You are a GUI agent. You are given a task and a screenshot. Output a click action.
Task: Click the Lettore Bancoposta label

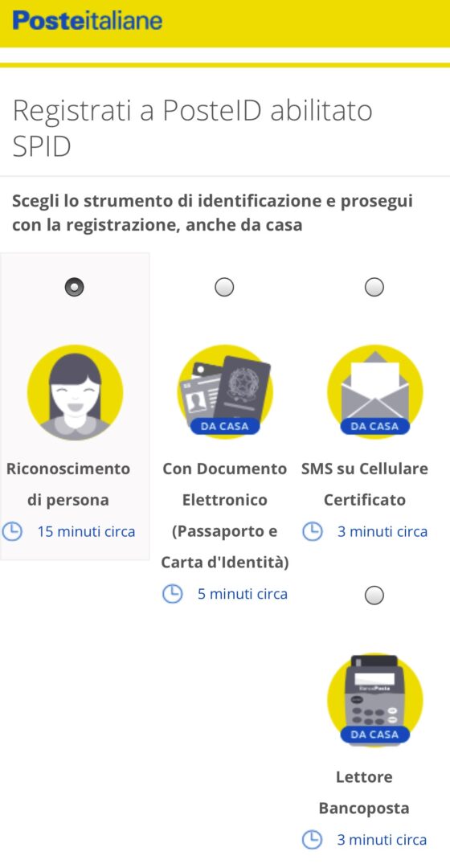pos(364,792)
